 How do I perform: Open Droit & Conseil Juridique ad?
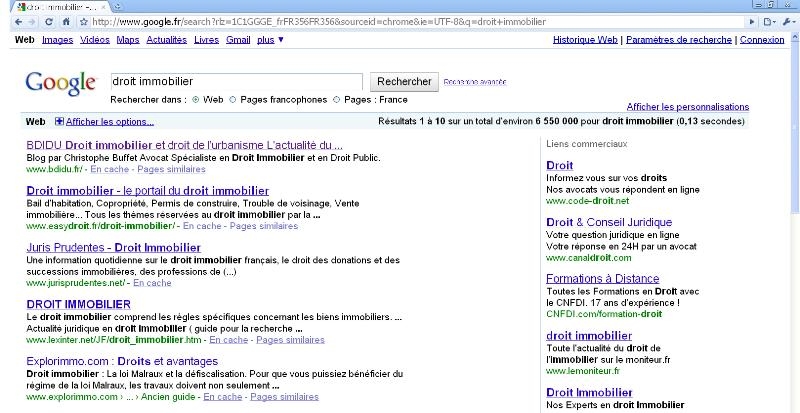(x=609, y=222)
